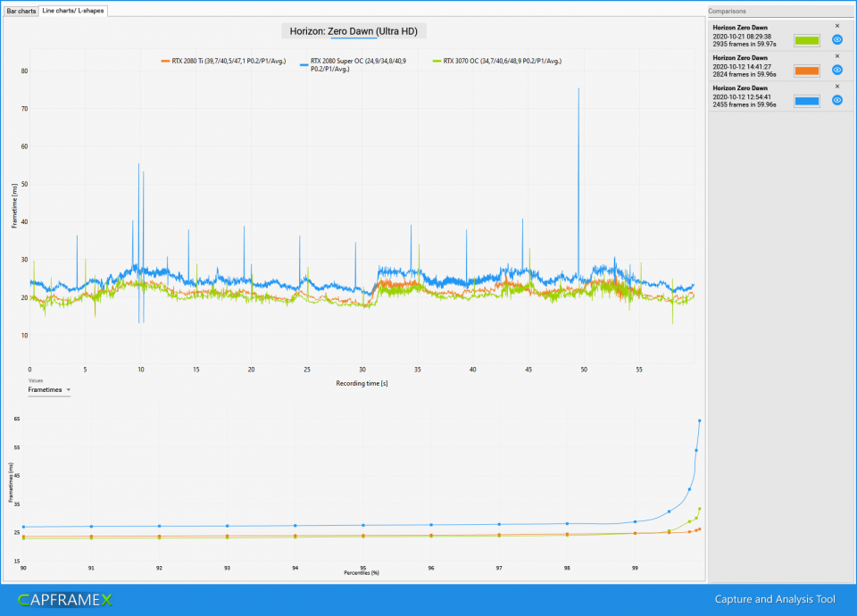Toggle visibility of the 12:54:41 blue recording

(836, 100)
